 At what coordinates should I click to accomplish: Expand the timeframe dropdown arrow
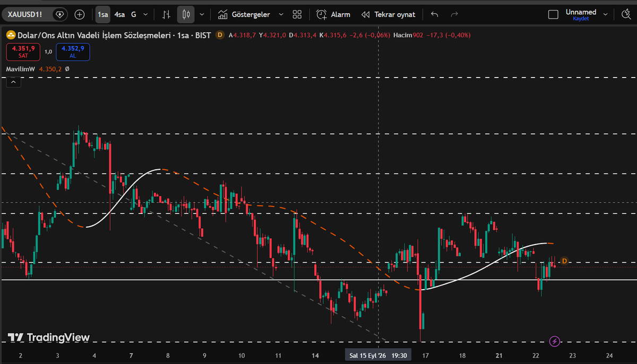click(x=145, y=14)
